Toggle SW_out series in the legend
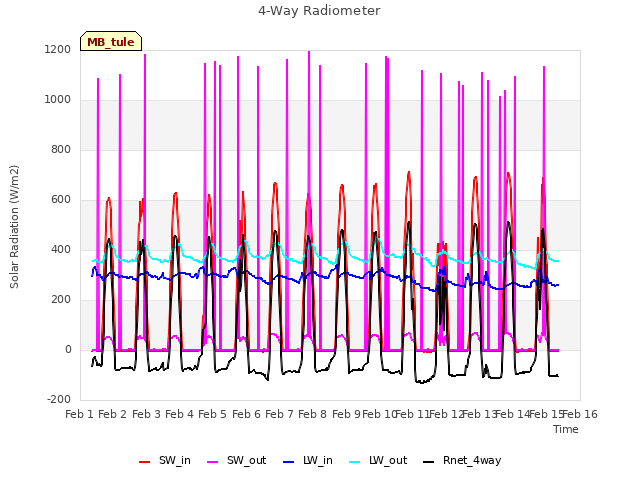640x480 pixels. click(237, 460)
